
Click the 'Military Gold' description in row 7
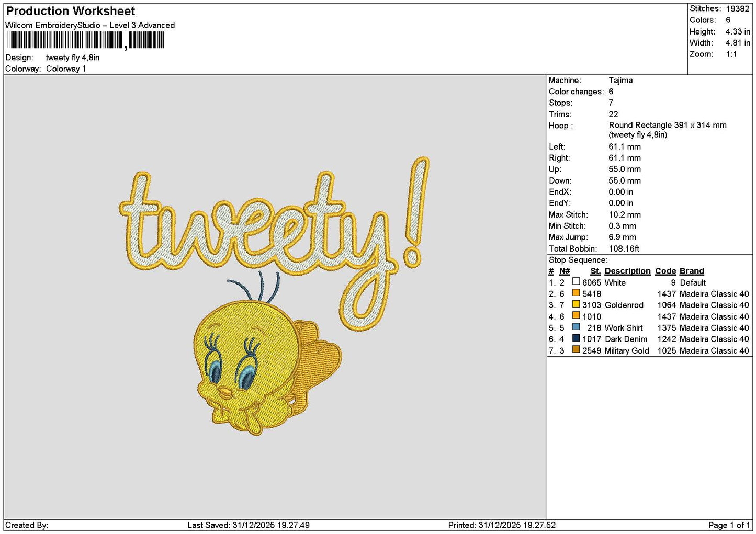click(627, 350)
